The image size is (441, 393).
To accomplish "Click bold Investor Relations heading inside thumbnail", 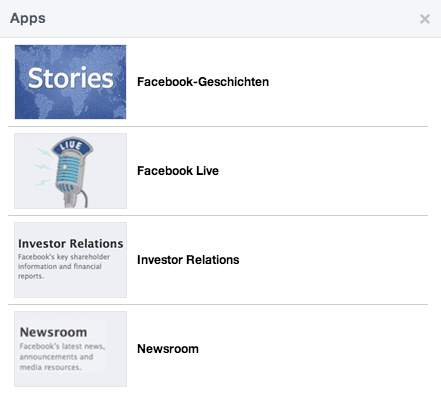I will pyautogui.click(x=71, y=244).
